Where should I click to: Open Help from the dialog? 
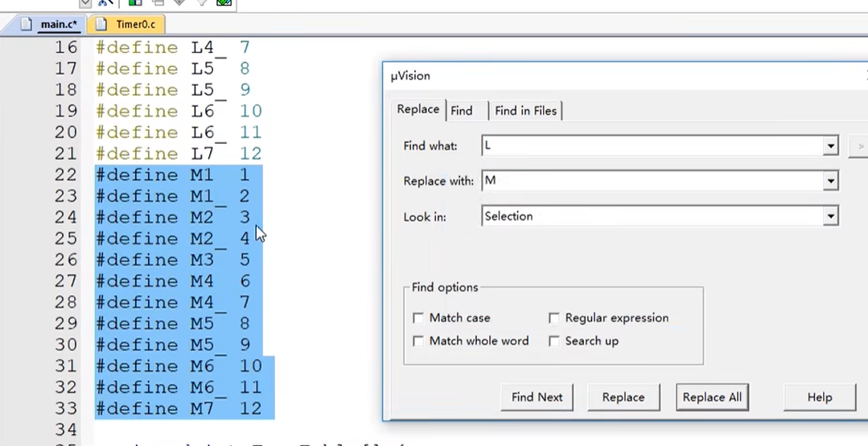pyautogui.click(x=819, y=397)
